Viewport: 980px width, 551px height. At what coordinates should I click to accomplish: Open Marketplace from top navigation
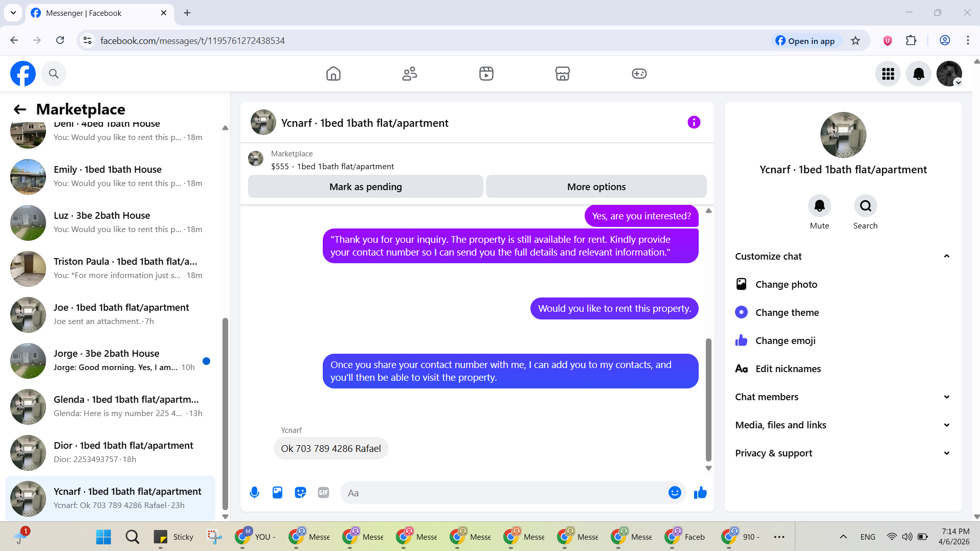tap(563, 74)
